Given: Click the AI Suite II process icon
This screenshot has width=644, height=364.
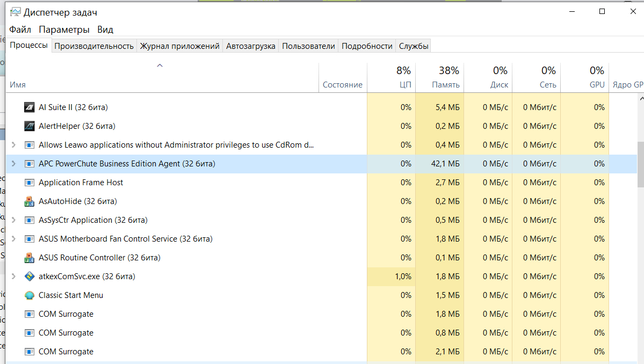Looking at the screenshot, I should click(x=30, y=107).
